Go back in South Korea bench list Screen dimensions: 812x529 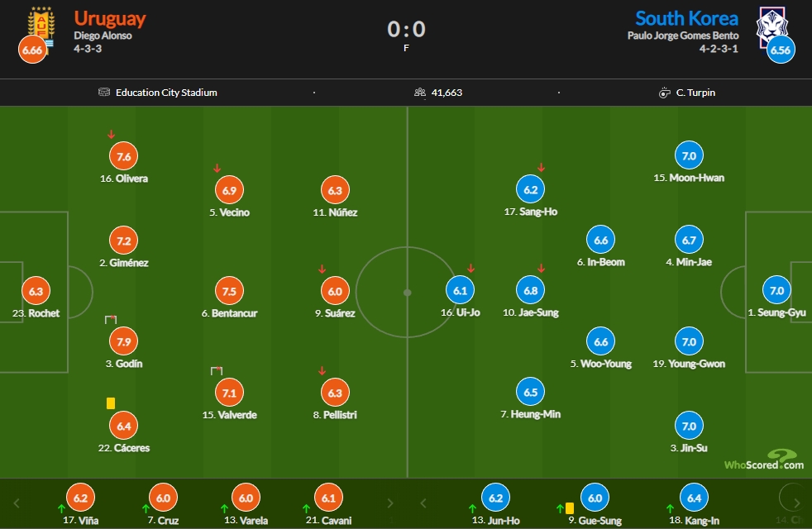click(x=423, y=503)
